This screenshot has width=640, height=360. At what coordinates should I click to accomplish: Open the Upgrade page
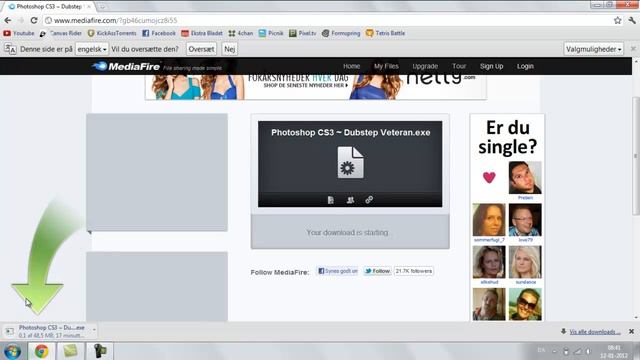(425, 66)
